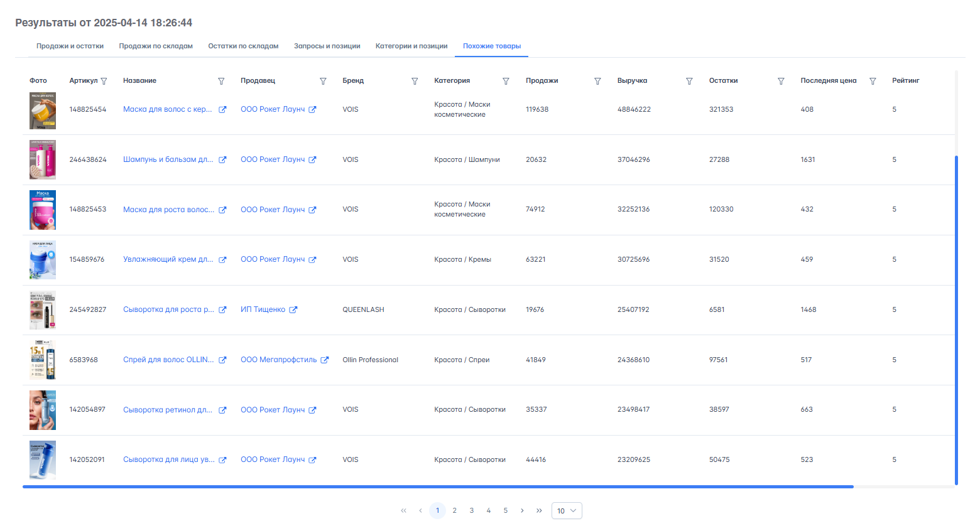Filter the Остатки column
Image resolution: width=980 pixels, height=526 pixels.
[x=781, y=81]
